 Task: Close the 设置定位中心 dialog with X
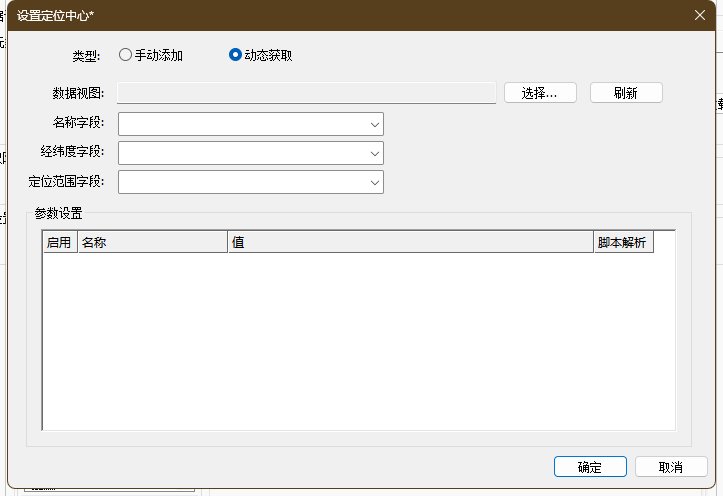click(x=700, y=15)
